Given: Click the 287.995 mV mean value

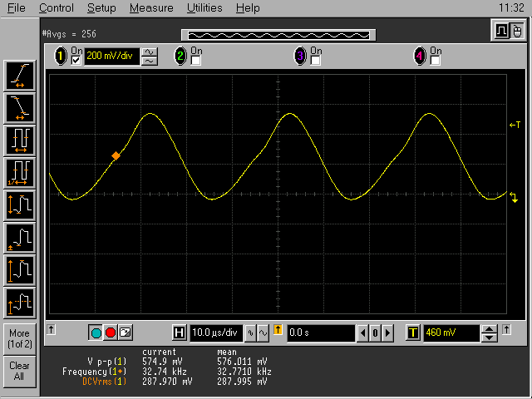Looking at the screenshot, I should 242,382.
